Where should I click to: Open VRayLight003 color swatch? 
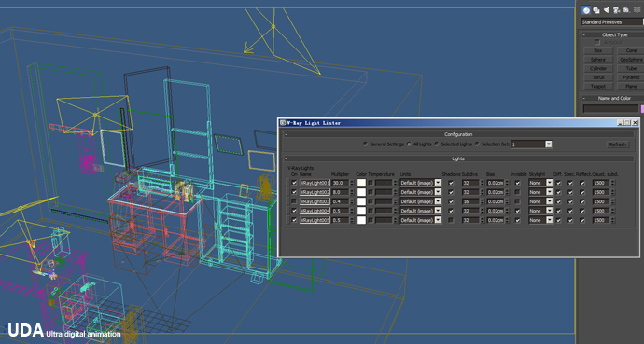pyautogui.click(x=361, y=201)
